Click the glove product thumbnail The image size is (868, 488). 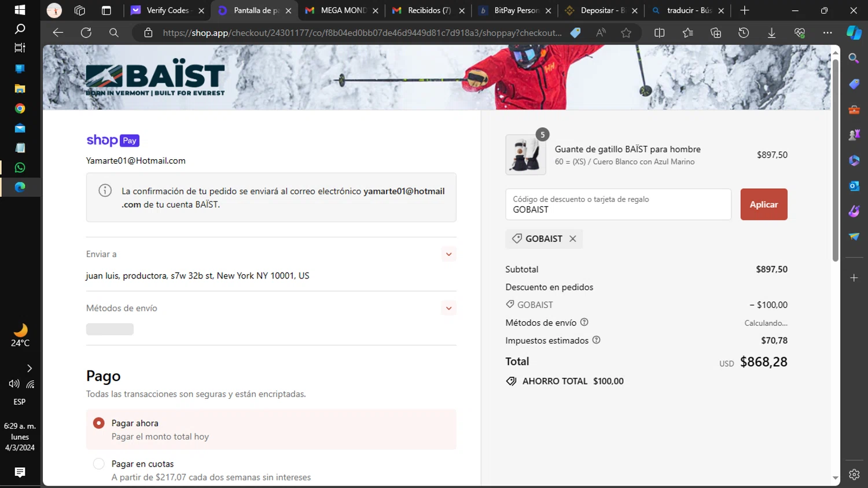point(525,155)
